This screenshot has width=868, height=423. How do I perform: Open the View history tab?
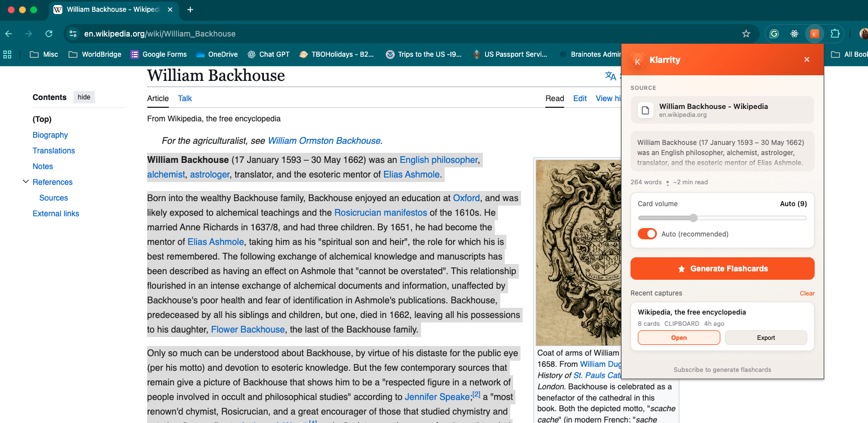coord(608,98)
